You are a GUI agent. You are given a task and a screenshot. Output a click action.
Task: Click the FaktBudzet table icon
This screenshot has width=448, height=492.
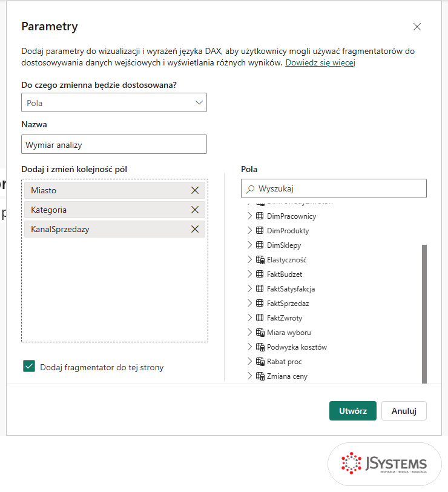(260, 274)
